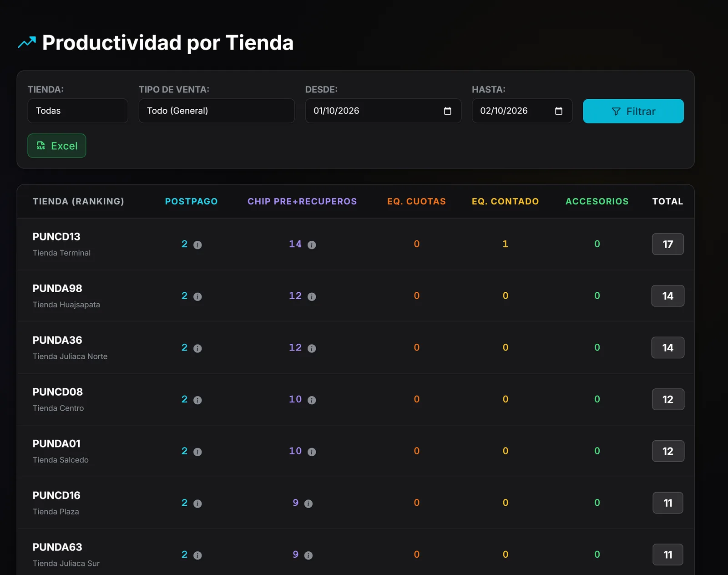
Task: Click Postpago info icon for PUNDA63
Action: pos(197,555)
